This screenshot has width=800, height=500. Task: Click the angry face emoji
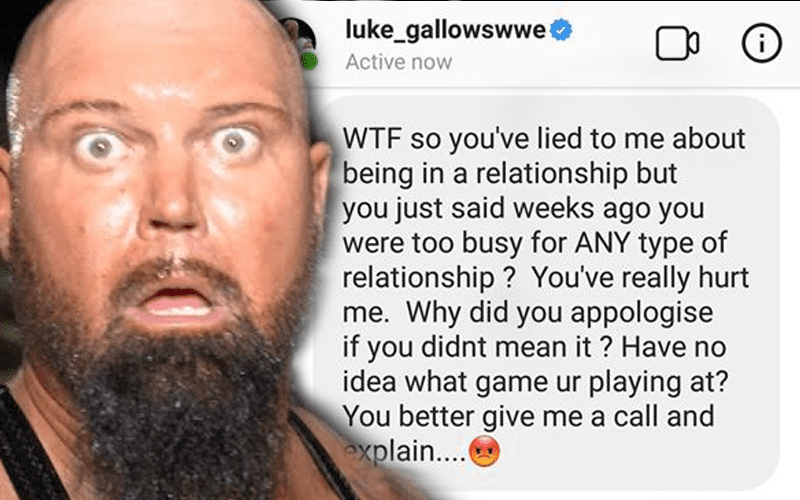point(484,451)
